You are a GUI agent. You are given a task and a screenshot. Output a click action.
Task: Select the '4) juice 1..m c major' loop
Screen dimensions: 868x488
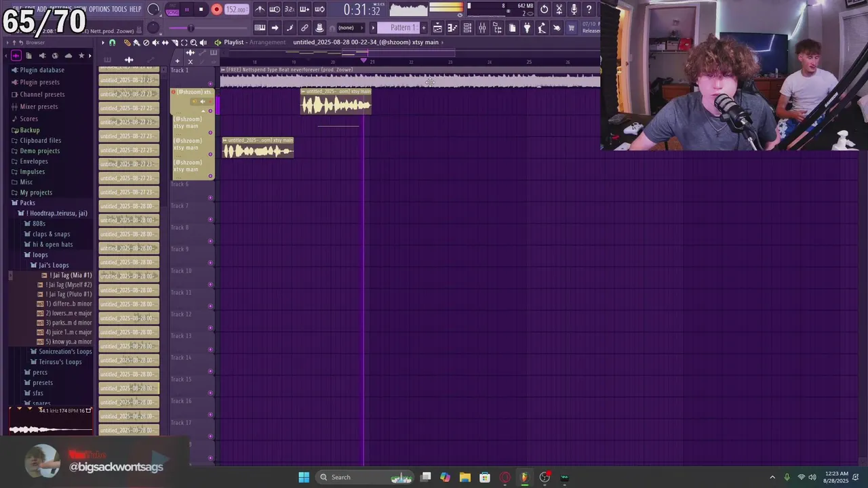(68, 332)
